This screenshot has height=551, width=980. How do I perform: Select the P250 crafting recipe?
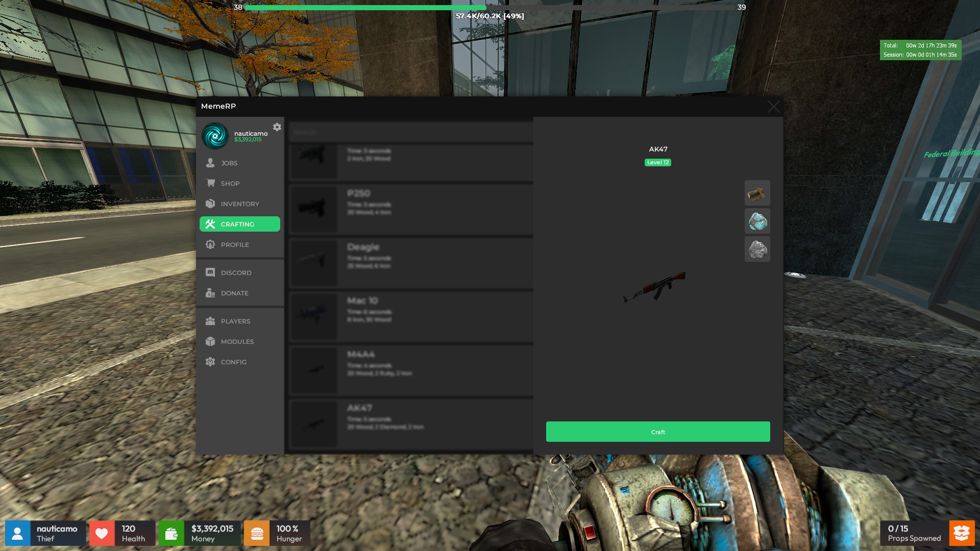(x=411, y=209)
